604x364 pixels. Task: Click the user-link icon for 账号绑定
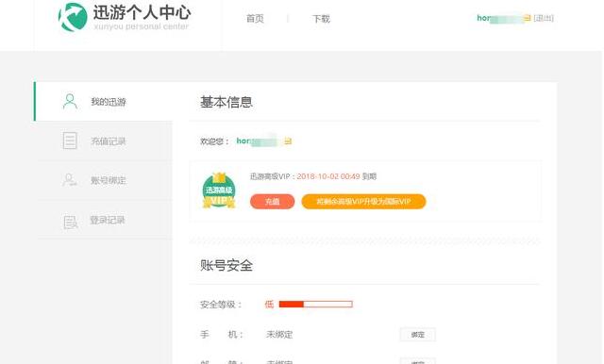coord(70,180)
